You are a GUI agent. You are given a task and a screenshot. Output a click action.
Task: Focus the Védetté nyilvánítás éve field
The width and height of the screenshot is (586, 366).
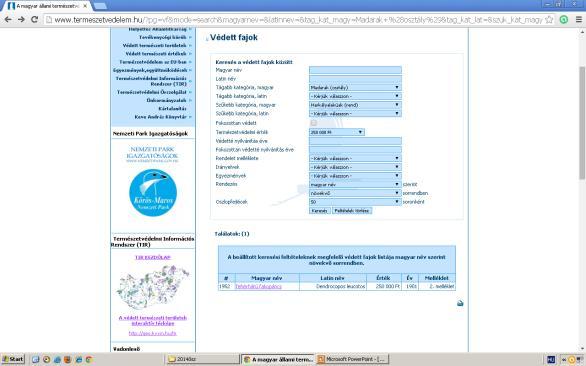click(x=355, y=141)
